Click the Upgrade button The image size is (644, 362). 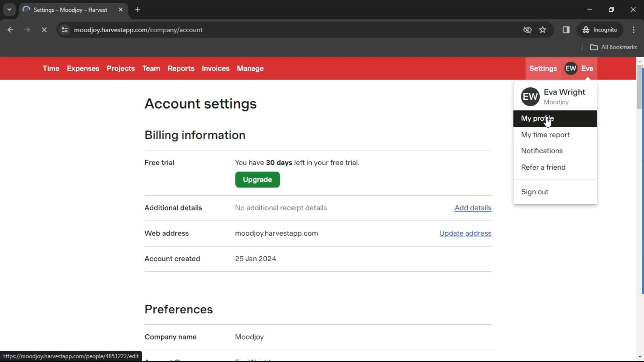pos(257,179)
